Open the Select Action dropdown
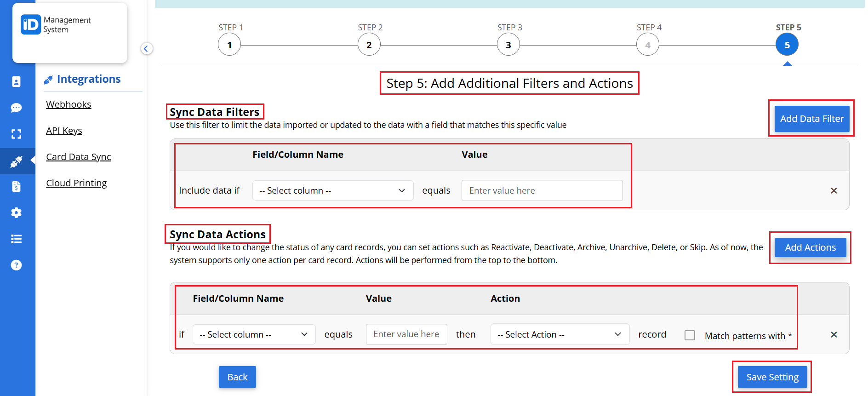 (560, 334)
